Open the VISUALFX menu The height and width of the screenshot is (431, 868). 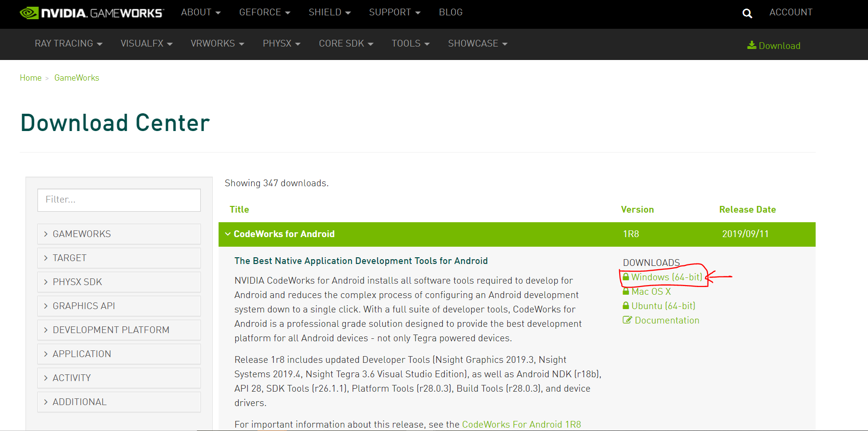coord(147,44)
